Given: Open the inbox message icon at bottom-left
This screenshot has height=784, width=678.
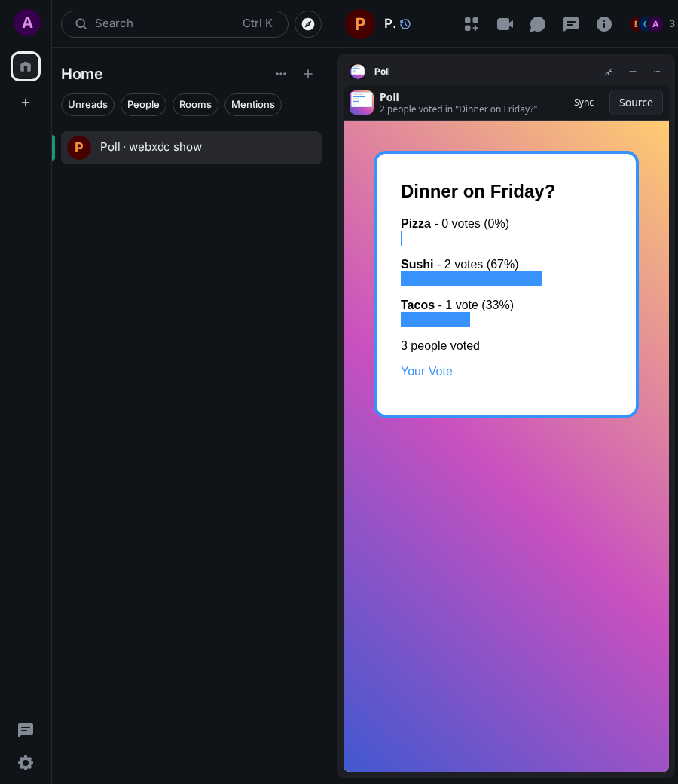Looking at the screenshot, I should [x=26, y=730].
